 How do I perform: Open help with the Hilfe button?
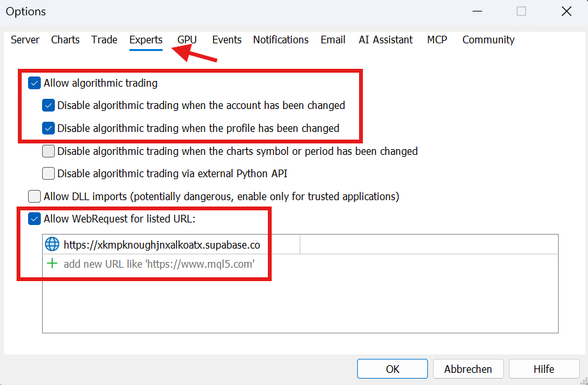point(544,369)
